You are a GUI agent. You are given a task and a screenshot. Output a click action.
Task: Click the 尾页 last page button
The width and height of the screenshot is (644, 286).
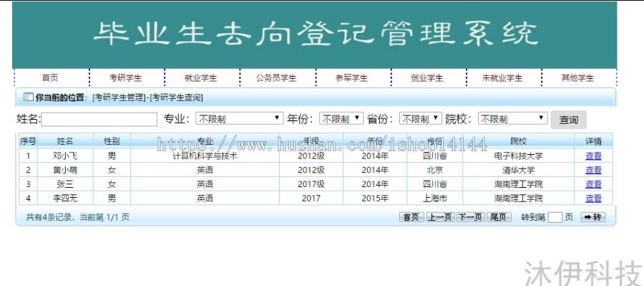point(499,217)
